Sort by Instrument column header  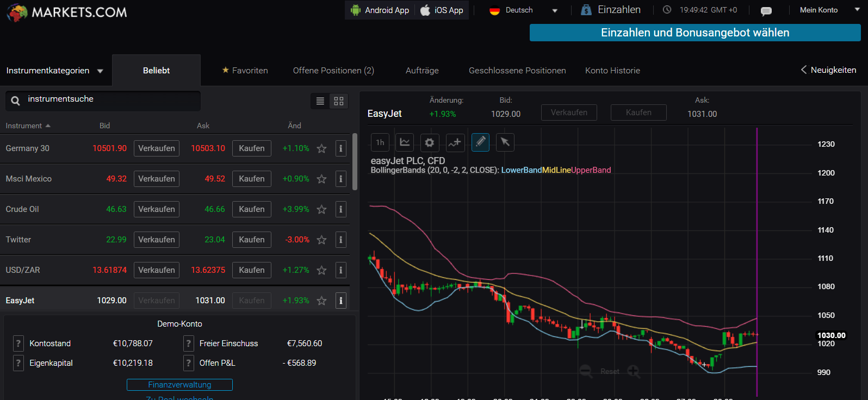coord(28,126)
